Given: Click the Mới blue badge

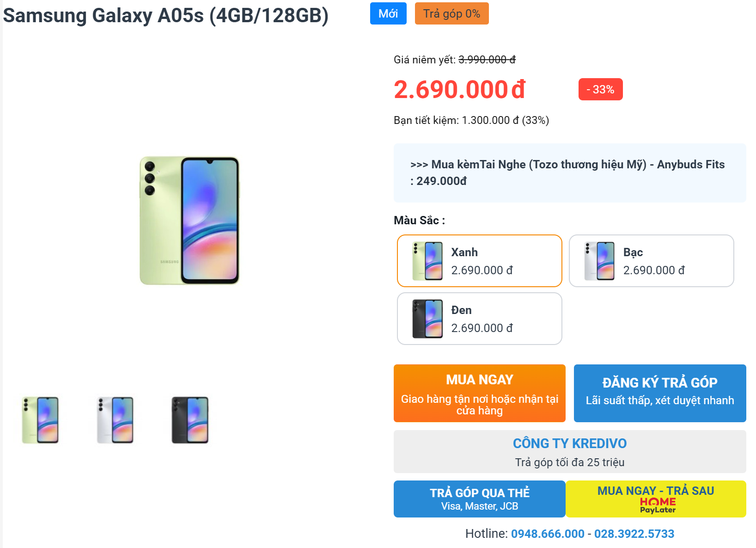Looking at the screenshot, I should [388, 13].
